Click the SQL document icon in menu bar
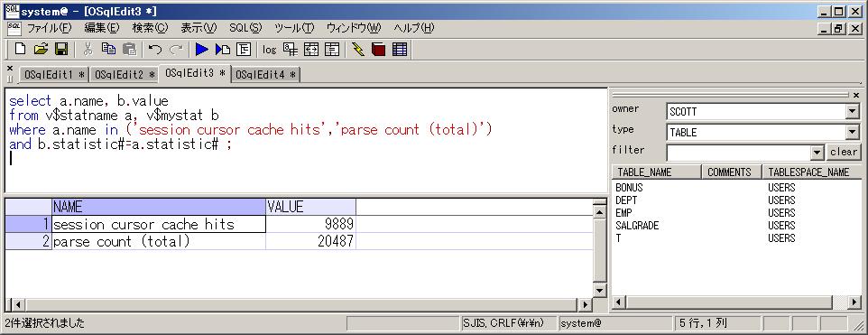This screenshot has height=335, width=868. [14, 28]
